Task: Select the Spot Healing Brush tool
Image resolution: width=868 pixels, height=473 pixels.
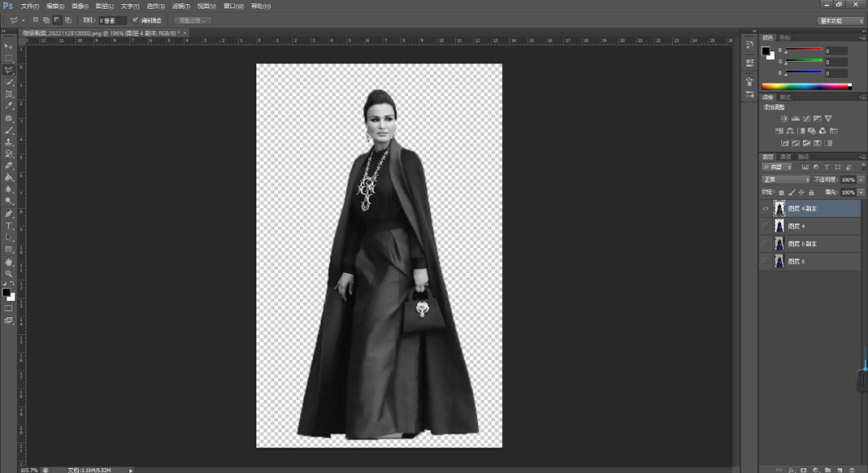Action: click(x=9, y=118)
